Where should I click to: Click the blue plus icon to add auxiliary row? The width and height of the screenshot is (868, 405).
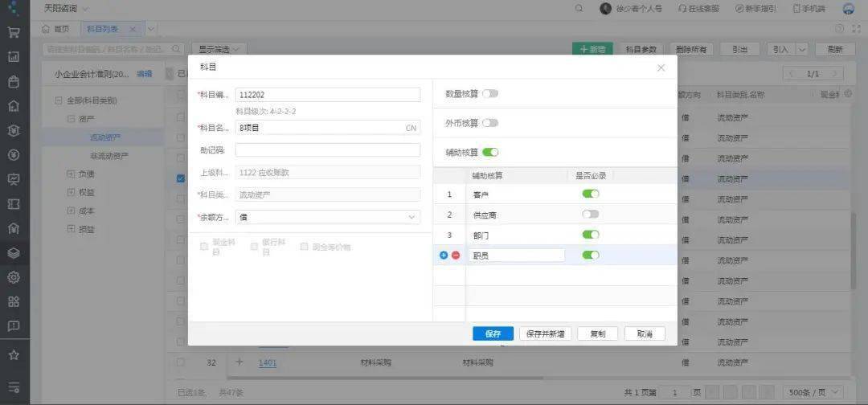click(x=444, y=256)
